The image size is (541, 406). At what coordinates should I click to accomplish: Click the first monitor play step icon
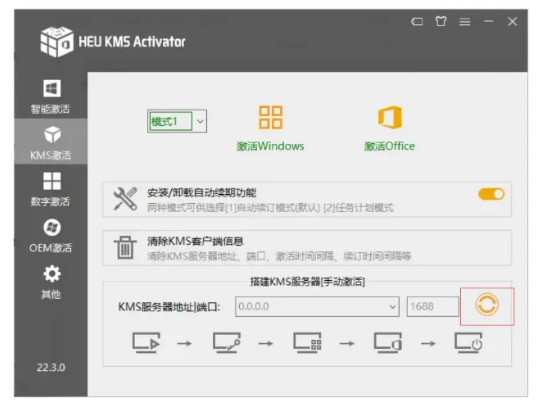click(146, 343)
